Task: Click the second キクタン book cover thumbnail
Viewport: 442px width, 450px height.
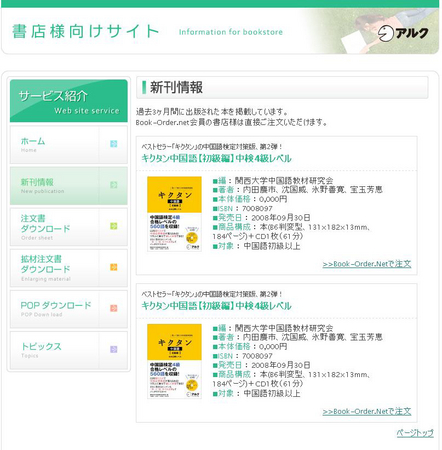Action: coord(174,361)
